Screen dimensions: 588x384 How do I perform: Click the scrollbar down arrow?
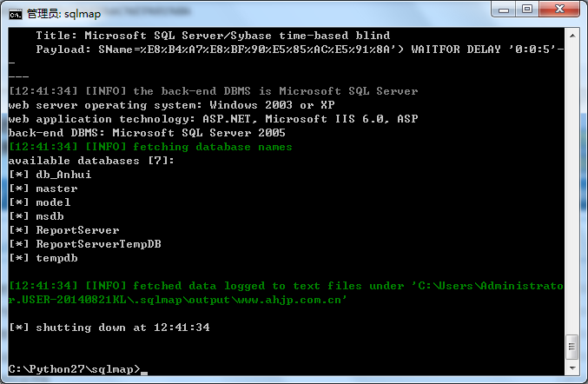pyautogui.click(x=572, y=367)
